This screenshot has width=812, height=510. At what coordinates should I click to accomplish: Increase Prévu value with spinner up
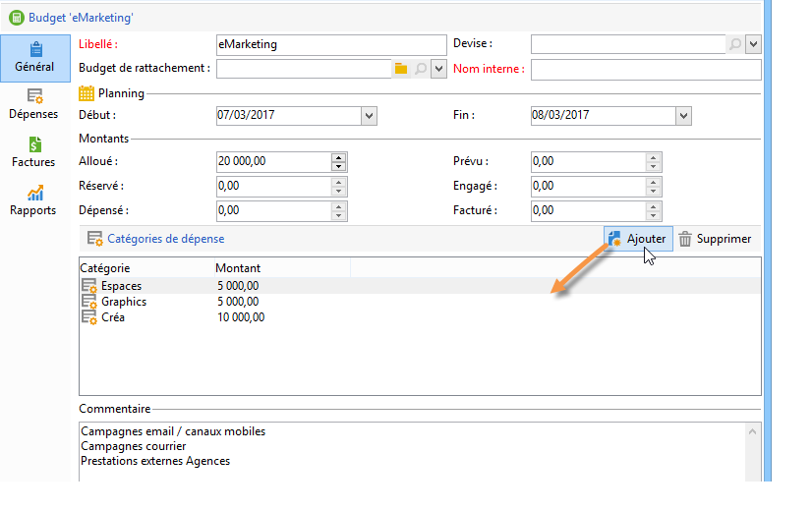click(x=654, y=157)
